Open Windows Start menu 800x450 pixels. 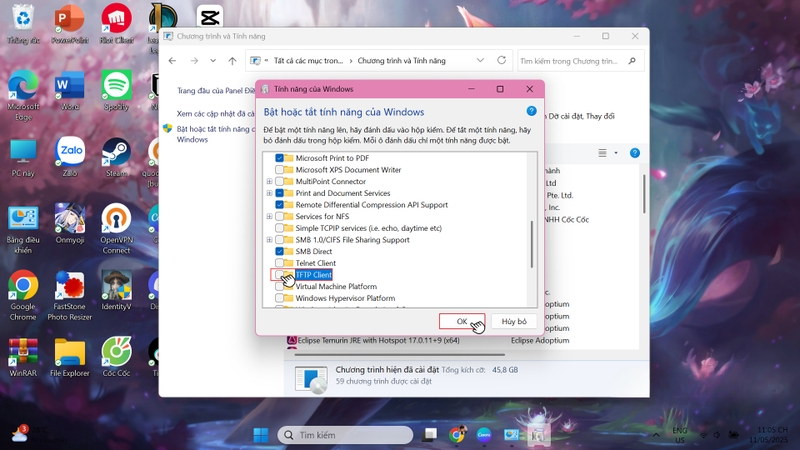tap(261, 435)
